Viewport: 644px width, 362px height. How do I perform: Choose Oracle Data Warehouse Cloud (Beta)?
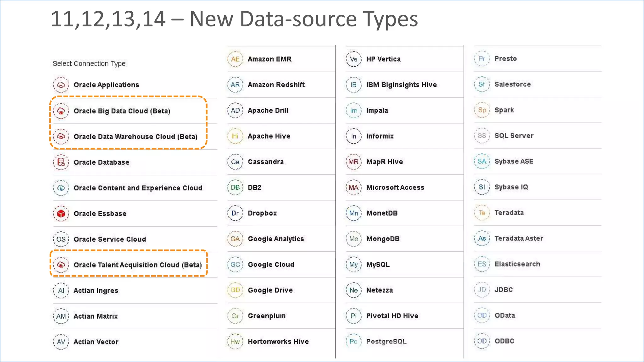click(x=135, y=137)
